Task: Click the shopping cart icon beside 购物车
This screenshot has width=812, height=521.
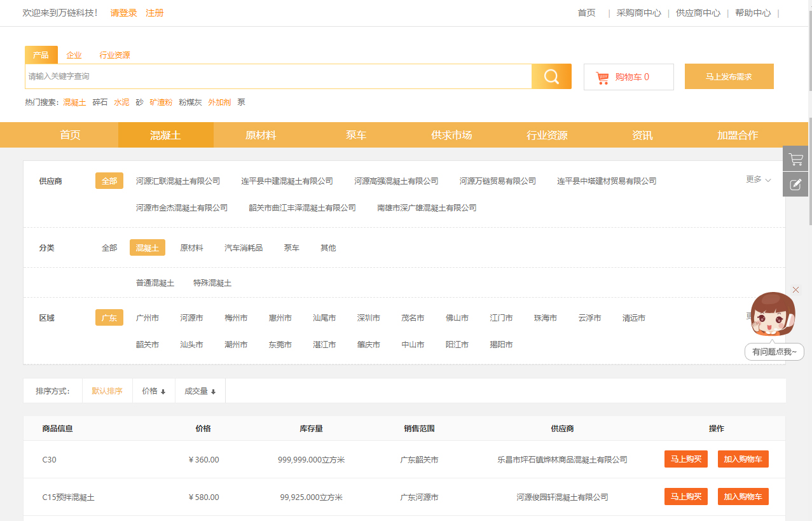Action: tap(602, 78)
